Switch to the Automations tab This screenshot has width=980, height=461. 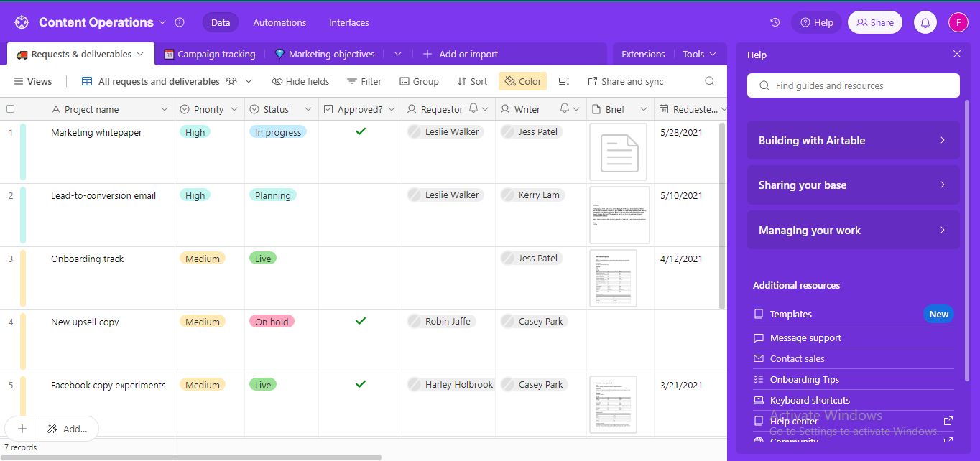pyautogui.click(x=279, y=22)
